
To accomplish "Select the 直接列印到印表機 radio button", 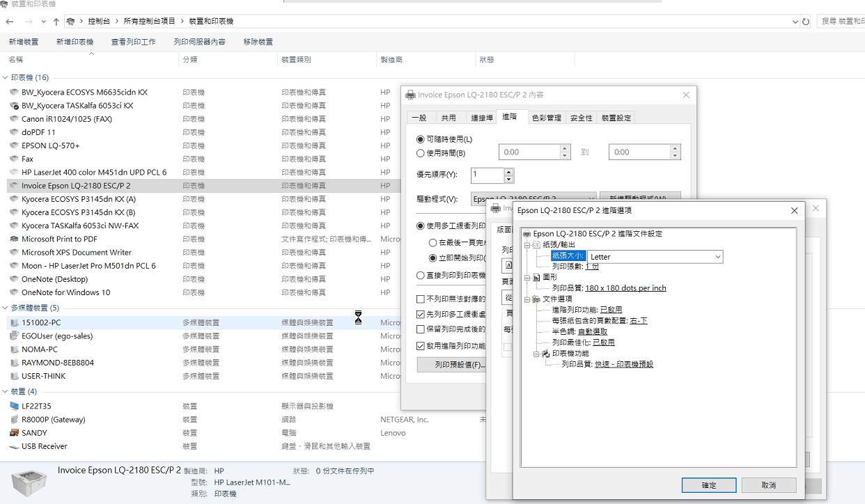I will 421,276.
